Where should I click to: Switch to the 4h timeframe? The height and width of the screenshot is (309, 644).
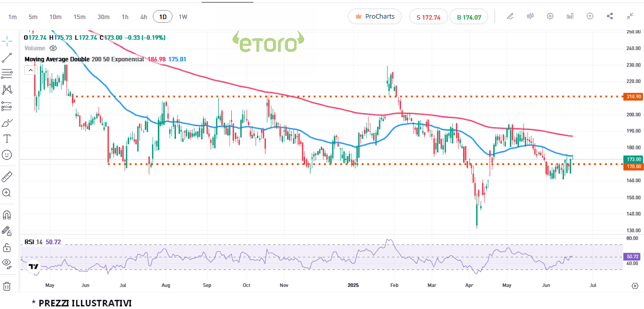[144, 17]
